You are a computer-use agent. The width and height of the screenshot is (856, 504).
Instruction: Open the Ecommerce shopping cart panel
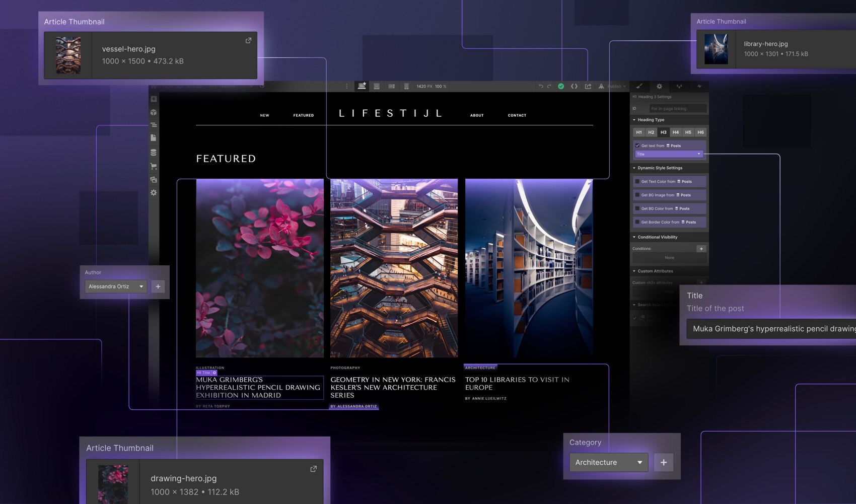[154, 166]
